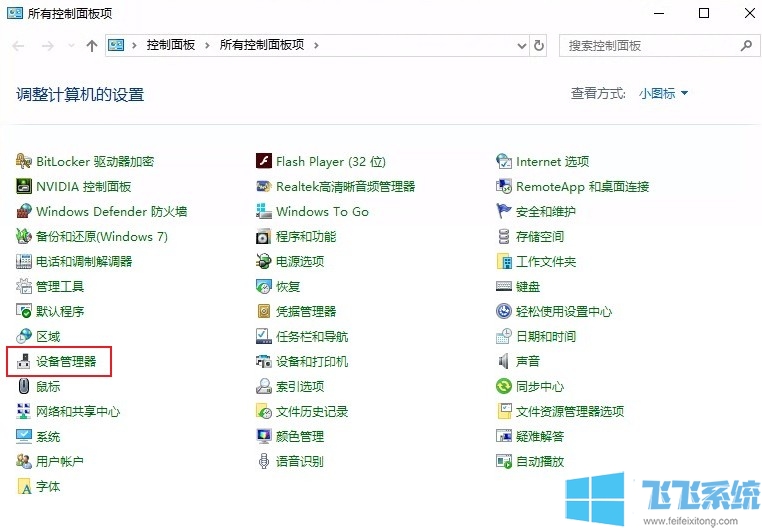Open Realtek高清晰音频管理器 icon
The image size is (762, 528).
click(264, 186)
